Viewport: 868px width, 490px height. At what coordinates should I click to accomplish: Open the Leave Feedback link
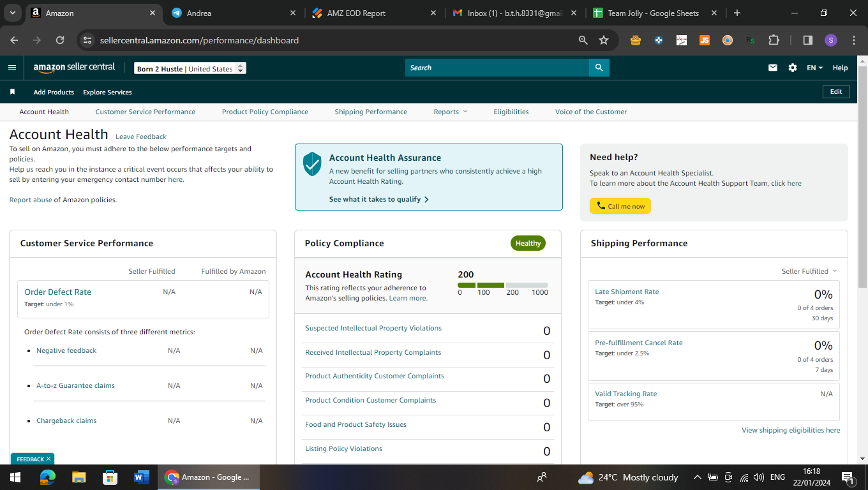[x=141, y=137]
